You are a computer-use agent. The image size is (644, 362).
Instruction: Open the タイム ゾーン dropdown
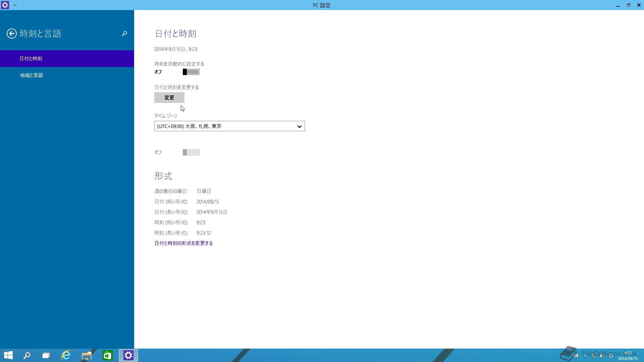tap(229, 126)
